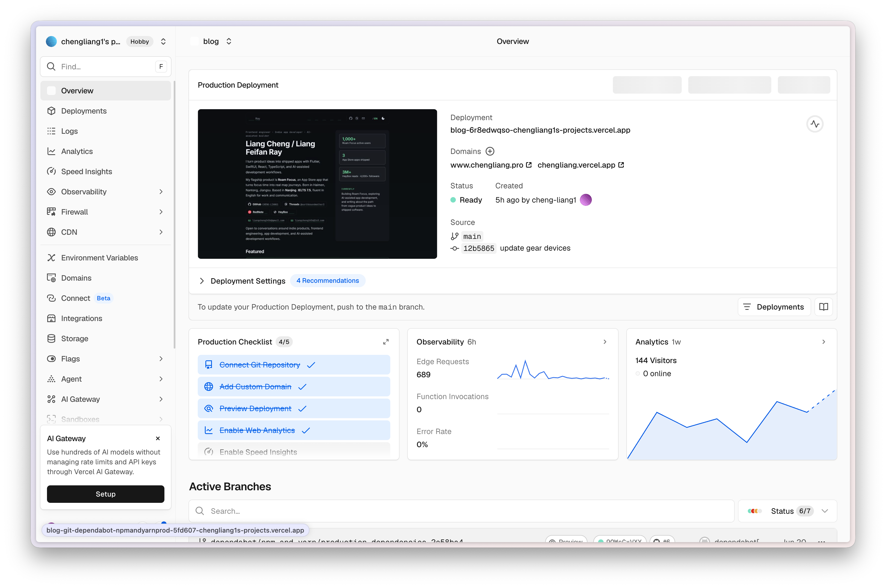
Task: Click the Enable Speed Insights checklist item
Action: tap(294, 452)
